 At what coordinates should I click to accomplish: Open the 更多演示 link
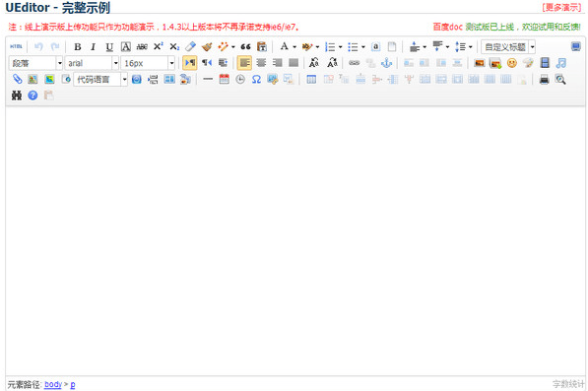[x=561, y=8]
